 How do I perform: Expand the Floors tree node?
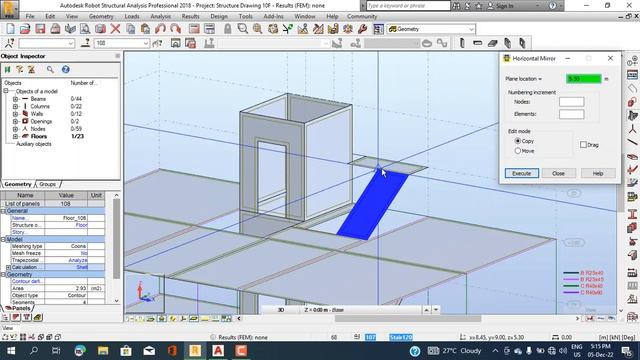point(15,136)
